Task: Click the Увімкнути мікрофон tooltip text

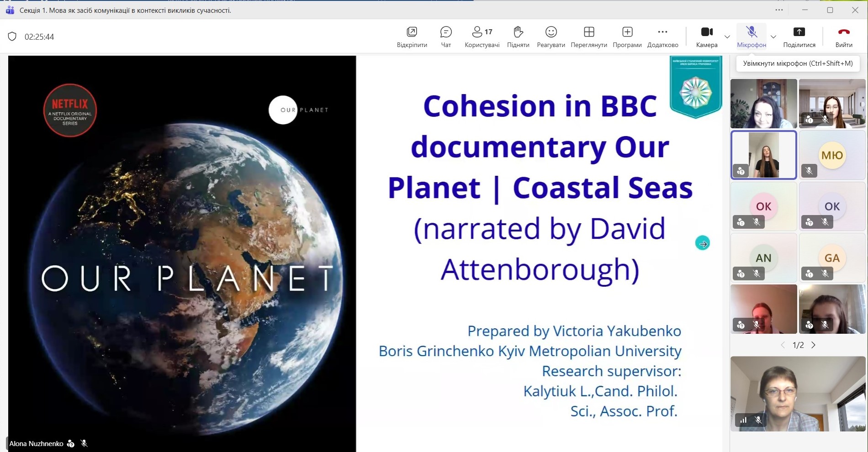Action: coord(798,63)
